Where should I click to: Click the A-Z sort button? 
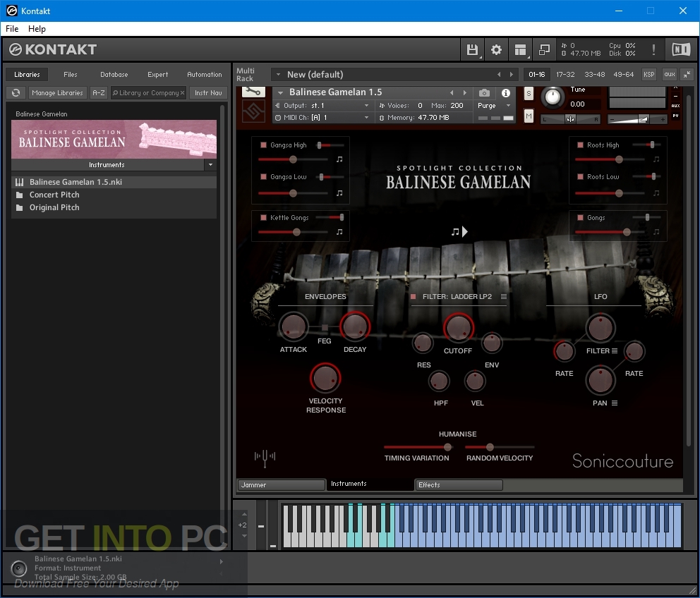[x=99, y=93]
